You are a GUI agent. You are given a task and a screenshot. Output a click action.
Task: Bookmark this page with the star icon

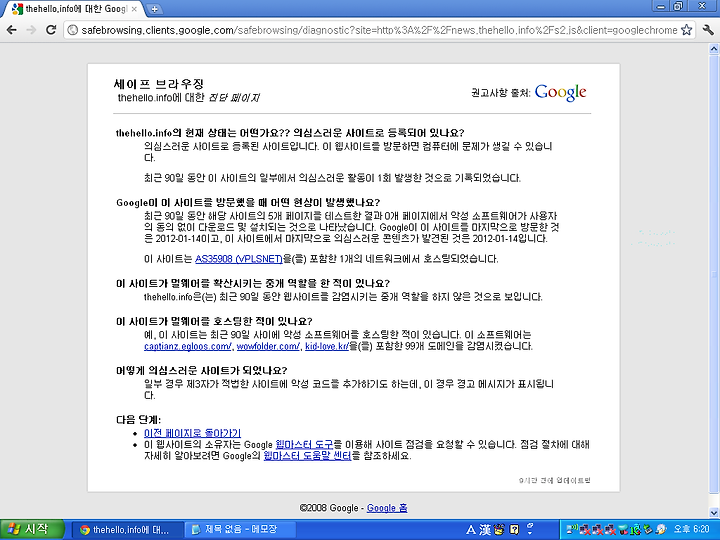686,30
